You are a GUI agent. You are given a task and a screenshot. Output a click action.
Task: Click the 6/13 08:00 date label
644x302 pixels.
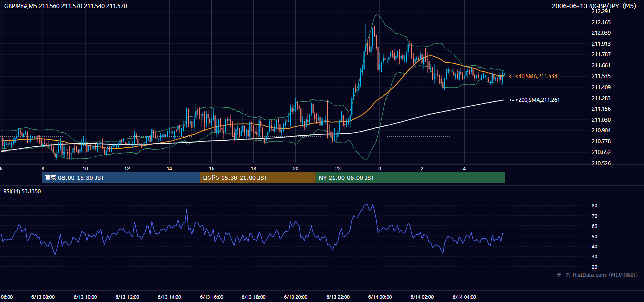click(x=43, y=297)
